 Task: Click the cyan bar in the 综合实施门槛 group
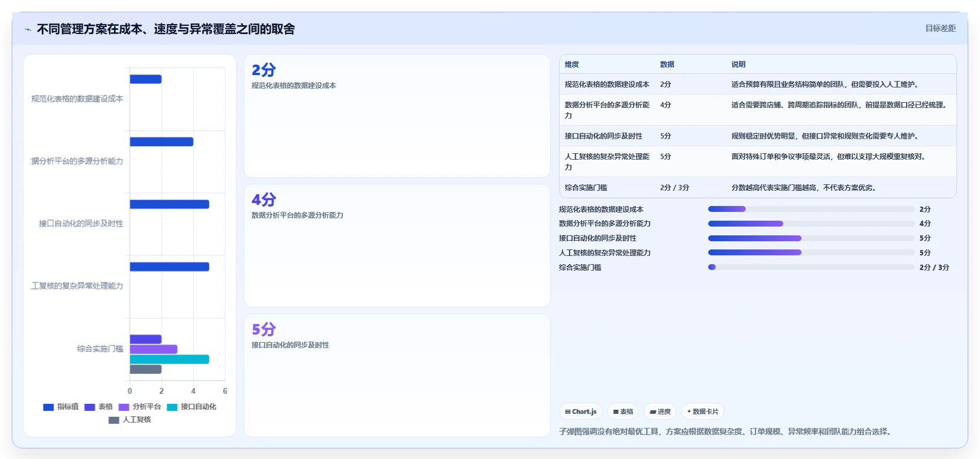(x=169, y=359)
